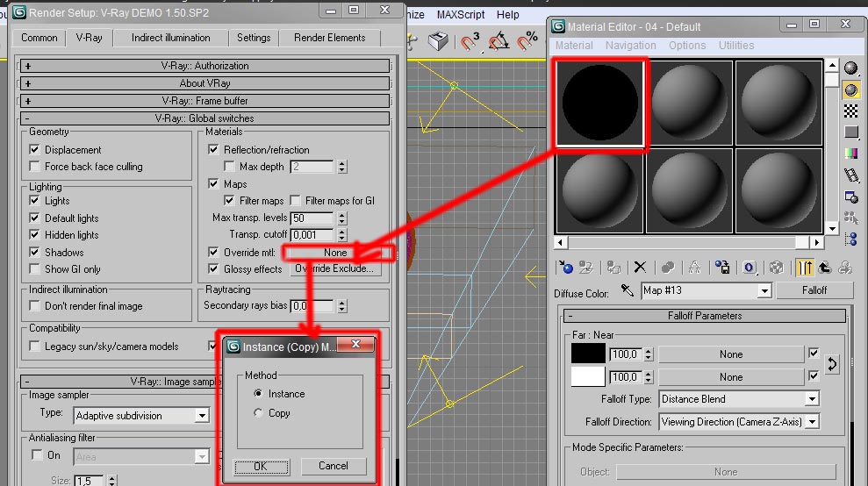Screen dimensions: 868x486
Task: Switch to the Indirect illumination tab
Action: click(170, 38)
